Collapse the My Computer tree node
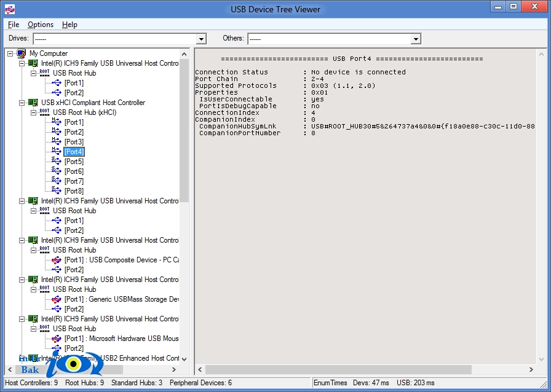Image resolution: width=551 pixels, height=392 pixels. point(10,53)
